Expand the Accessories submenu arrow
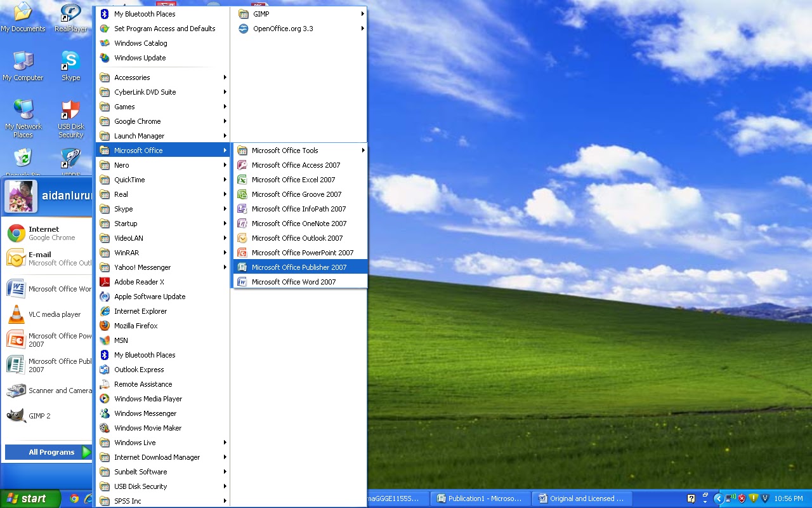Viewport: 812px width, 508px height. point(225,77)
